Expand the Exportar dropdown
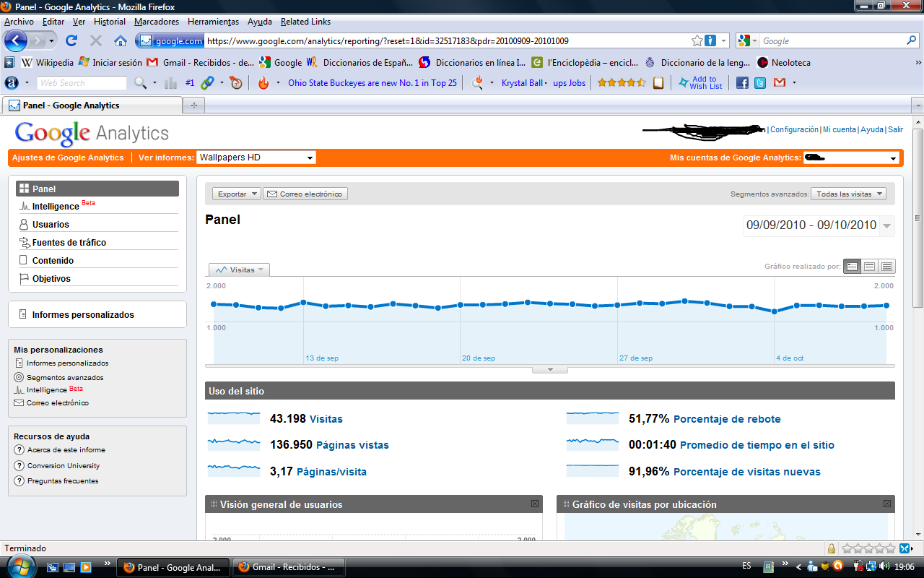The height and width of the screenshot is (578, 924). tap(237, 194)
